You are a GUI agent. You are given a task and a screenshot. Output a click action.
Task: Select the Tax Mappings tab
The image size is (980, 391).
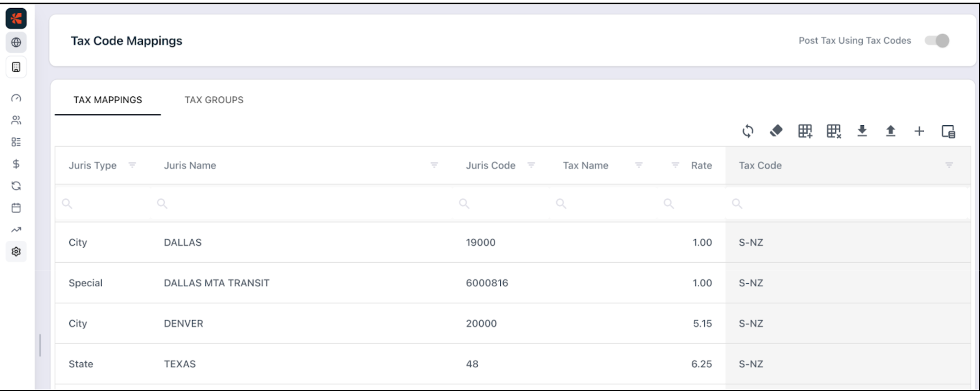pos(108,100)
